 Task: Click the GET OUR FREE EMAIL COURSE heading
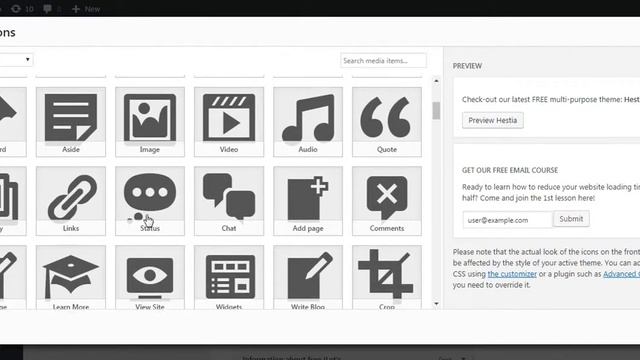point(510,170)
